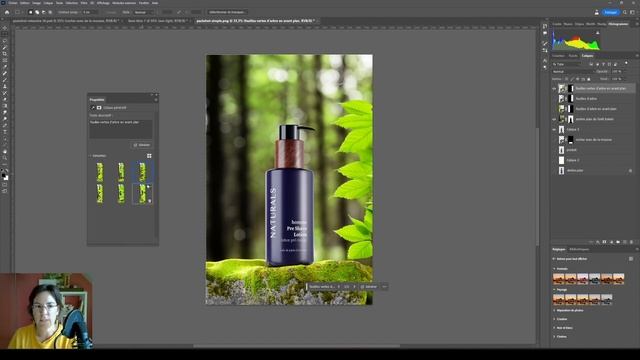Switch to the Sans titre-1 document tab

coord(157,20)
